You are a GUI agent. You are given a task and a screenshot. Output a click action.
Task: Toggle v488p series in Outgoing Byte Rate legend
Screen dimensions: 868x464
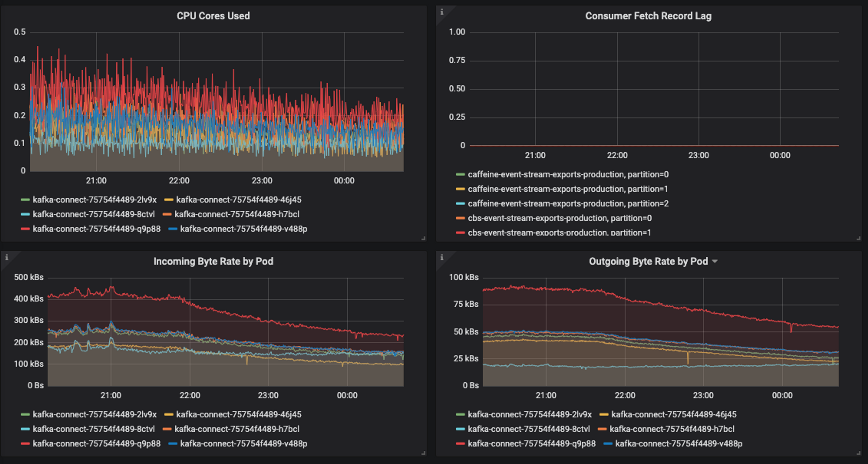679,444
